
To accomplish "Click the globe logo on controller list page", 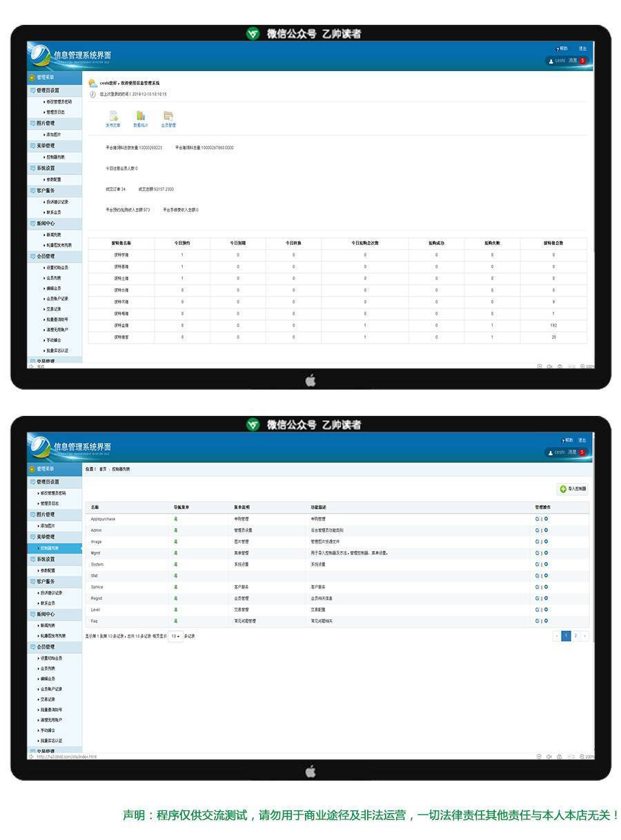I will tap(40, 446).
